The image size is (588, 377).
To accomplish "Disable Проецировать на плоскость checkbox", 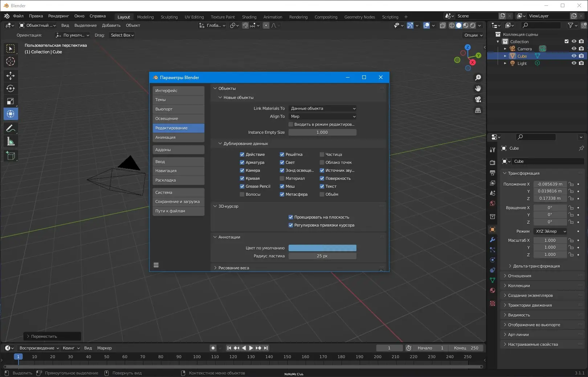I will coord(291,217).
